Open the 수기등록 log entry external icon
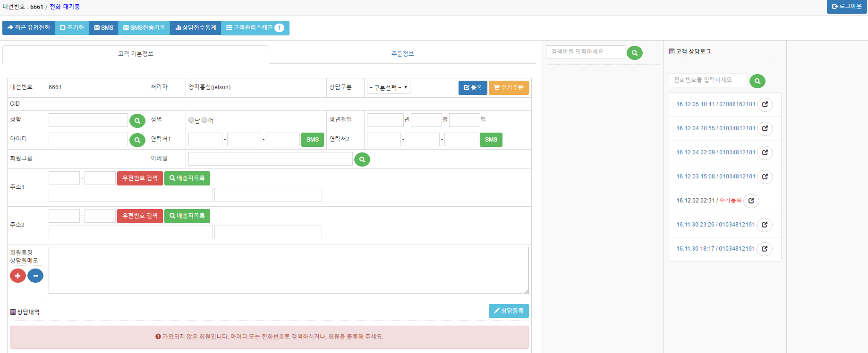Screen dimensions: 868x353 pos(751,201)
